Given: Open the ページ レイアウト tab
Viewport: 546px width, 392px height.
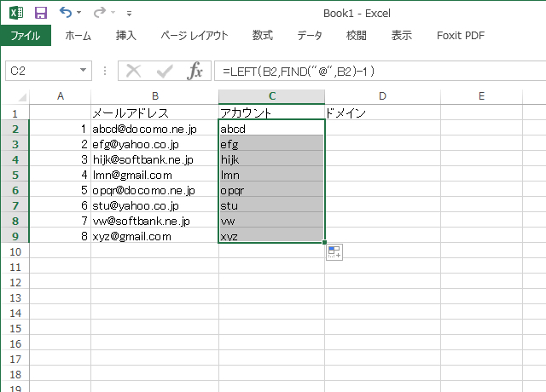Looking at the screenshot, I should 195,36.
